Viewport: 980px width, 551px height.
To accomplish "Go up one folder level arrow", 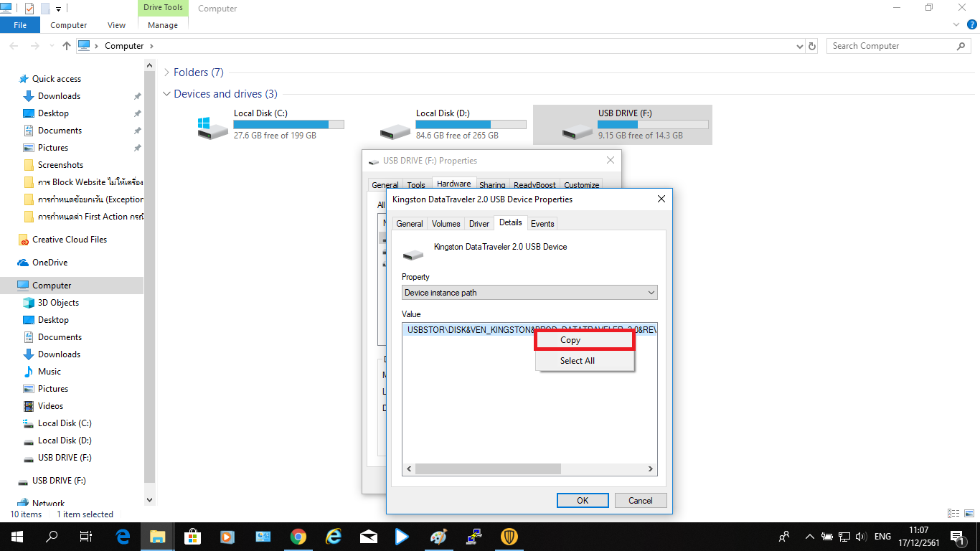I will pyautogui.click(x=67, y=46).
